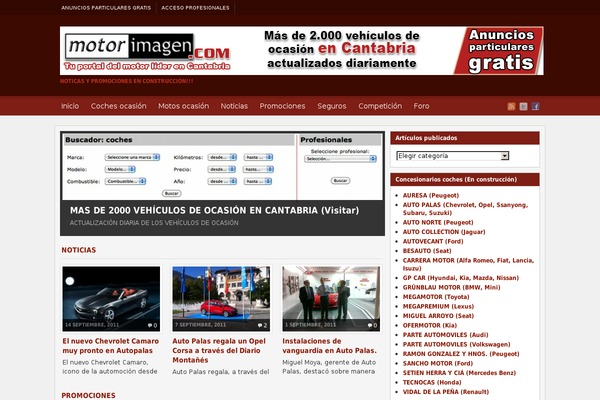Select Noticias in the navigation bar
600x400 pixels.
[x=234, y=106]
